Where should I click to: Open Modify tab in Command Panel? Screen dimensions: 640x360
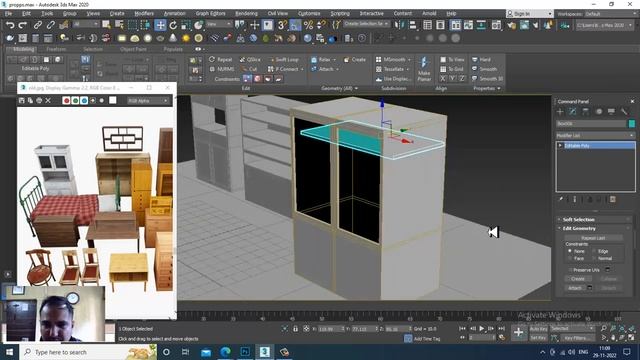pos(573,111)
